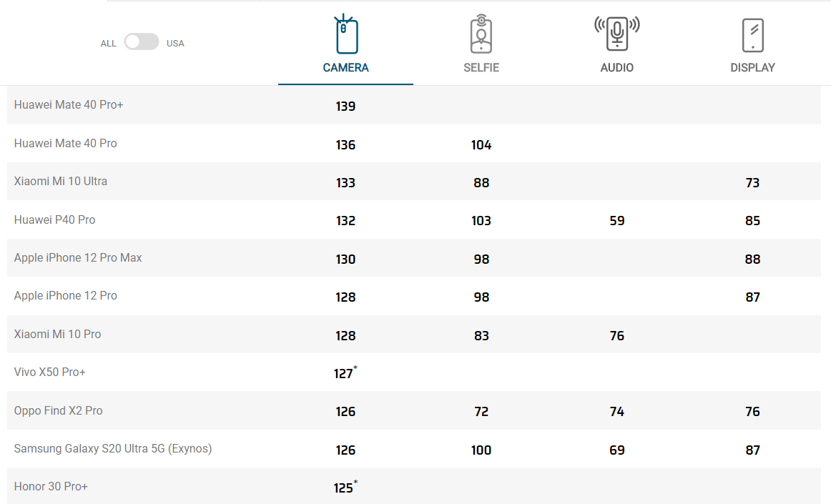Select the USA label beside the switch
This screenshot has height=504, width=831.
coord(175,44)
